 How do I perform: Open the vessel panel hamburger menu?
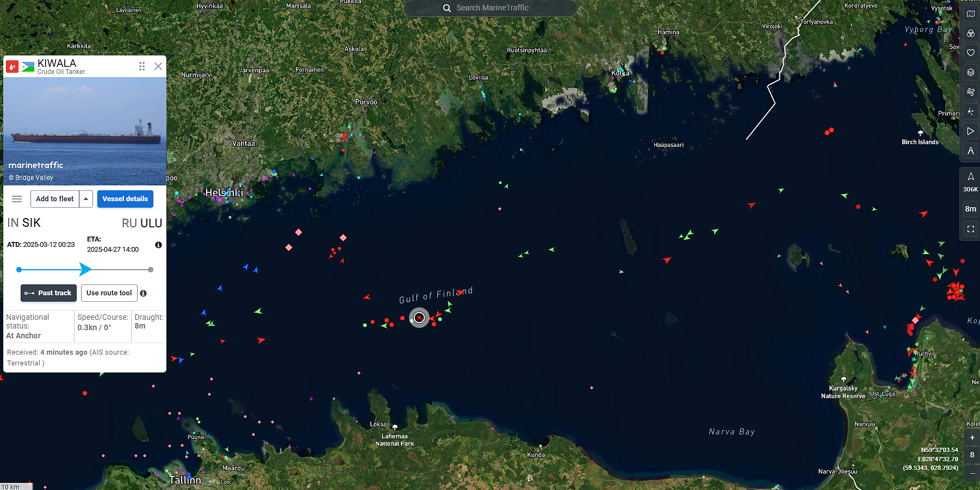tap(17, 199)
